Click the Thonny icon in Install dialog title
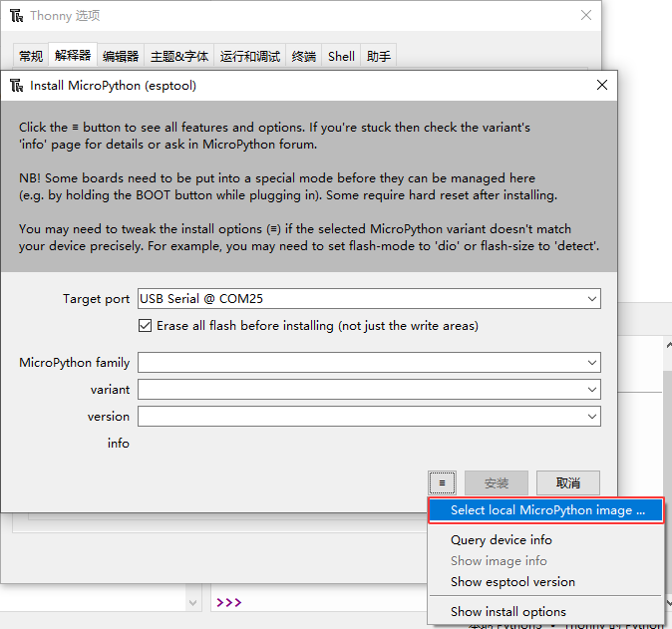The image size is (672, 629). point(16,86)
